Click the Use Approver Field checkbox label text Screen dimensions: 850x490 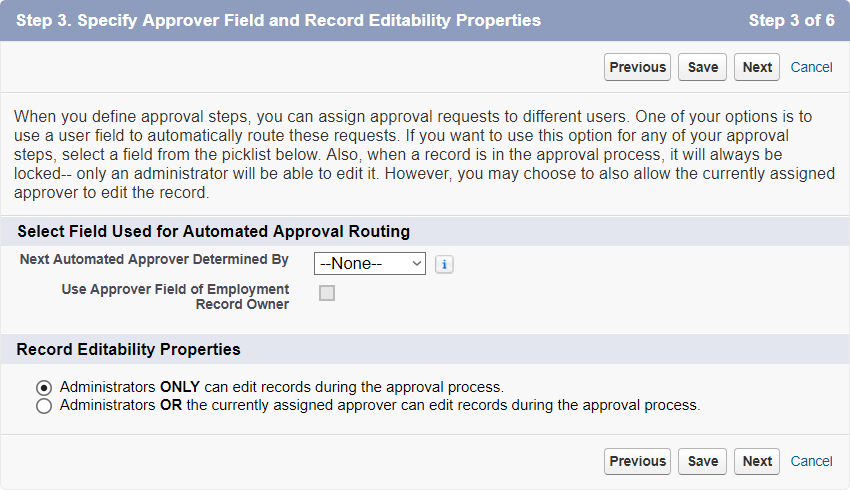point(175,297)
